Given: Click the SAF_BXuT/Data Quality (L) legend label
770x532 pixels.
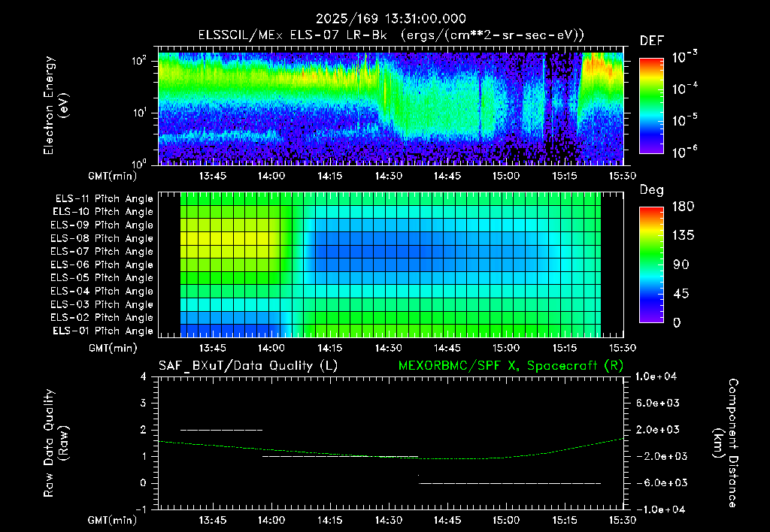Looking at the screenshot, I should click(248, 366).
